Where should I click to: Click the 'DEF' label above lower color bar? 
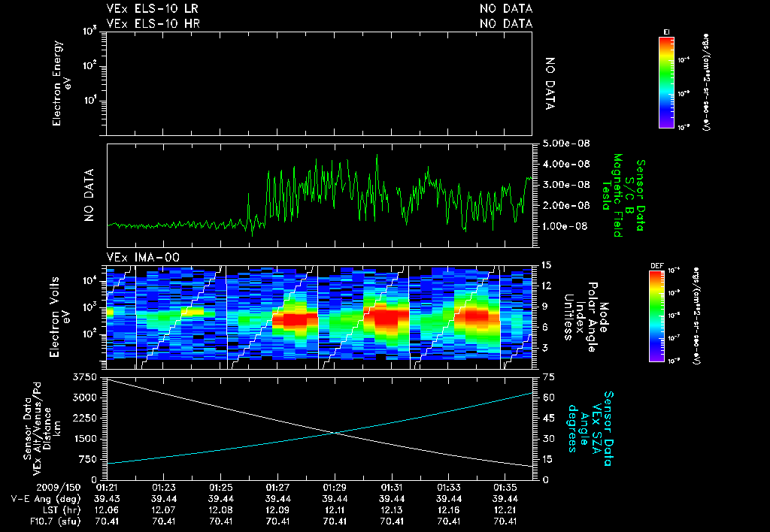656,266
